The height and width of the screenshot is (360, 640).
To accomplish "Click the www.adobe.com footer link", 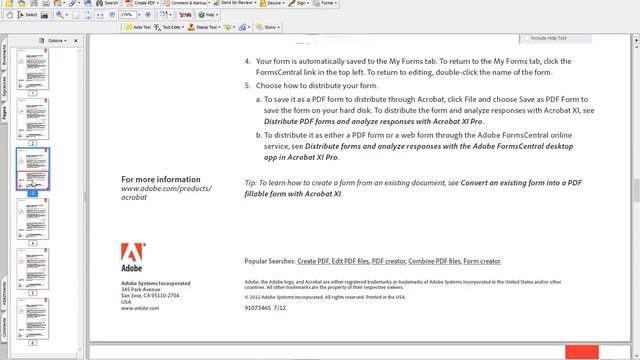I will tap(140, 308).
